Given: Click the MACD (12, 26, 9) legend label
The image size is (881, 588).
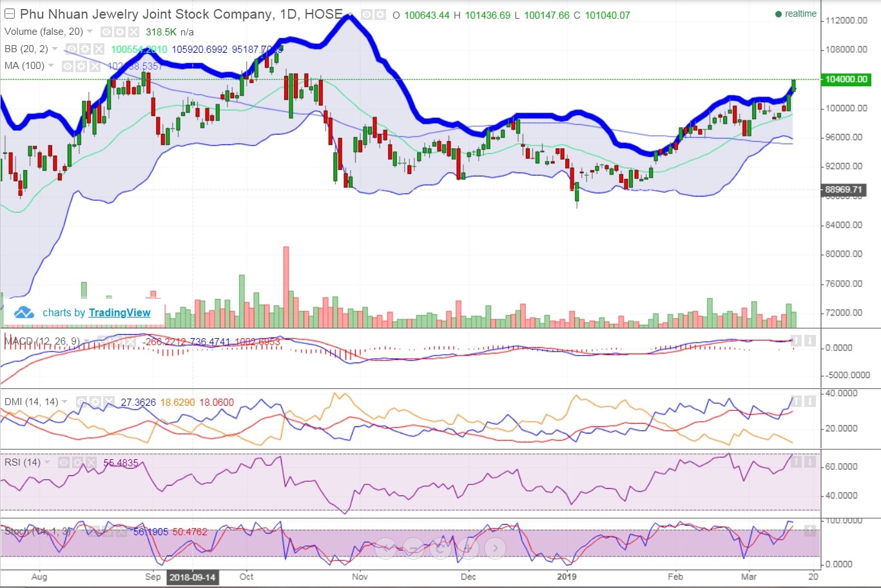Looking at the screenshot, I should tap(42, 341).
